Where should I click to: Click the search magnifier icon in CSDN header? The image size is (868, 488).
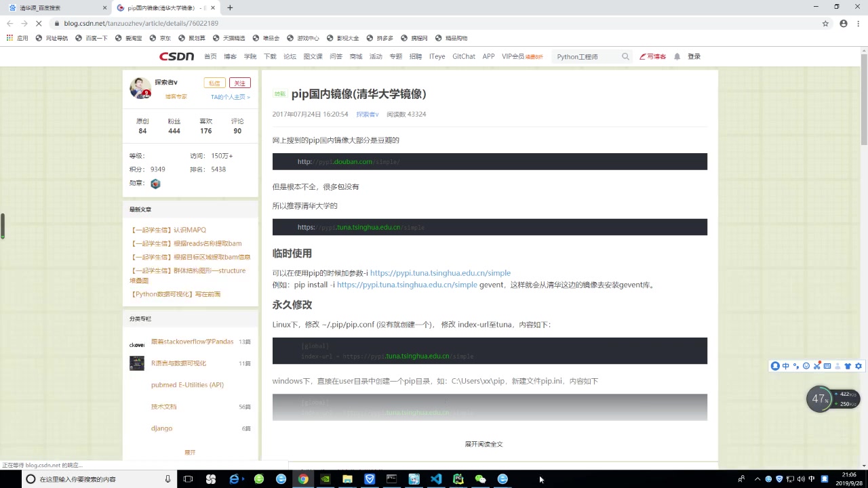625,57
